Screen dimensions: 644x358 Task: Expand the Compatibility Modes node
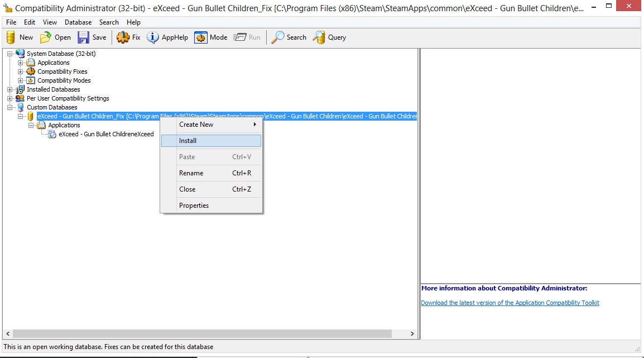pyautogui.click(x=21, y=80)
